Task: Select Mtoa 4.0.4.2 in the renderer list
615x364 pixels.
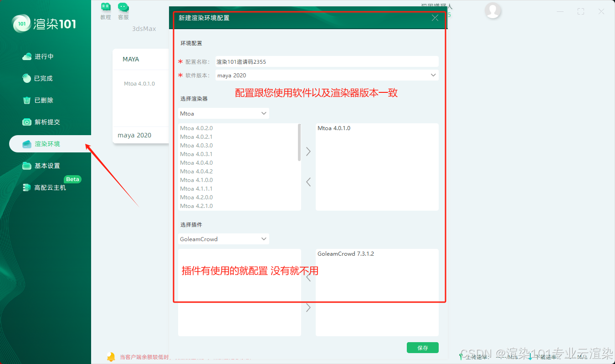Action: pyautogui.click(x=196, y=172)
